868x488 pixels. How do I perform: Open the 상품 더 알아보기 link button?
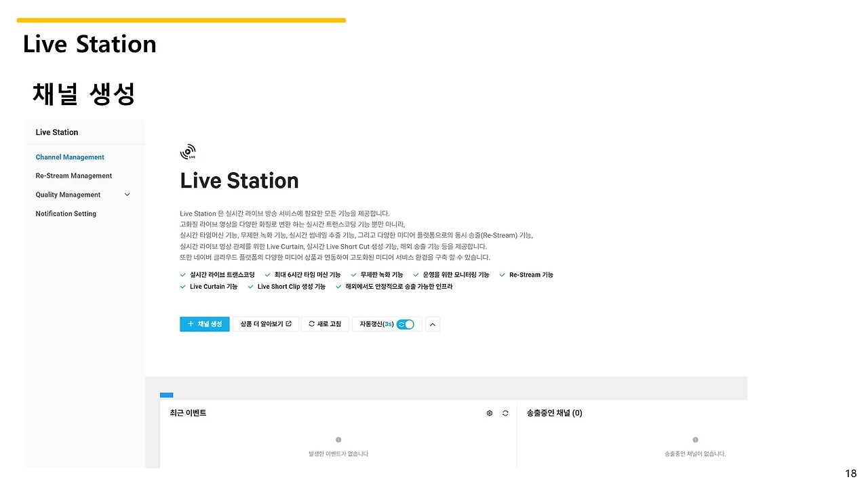(x=265, y=324)
